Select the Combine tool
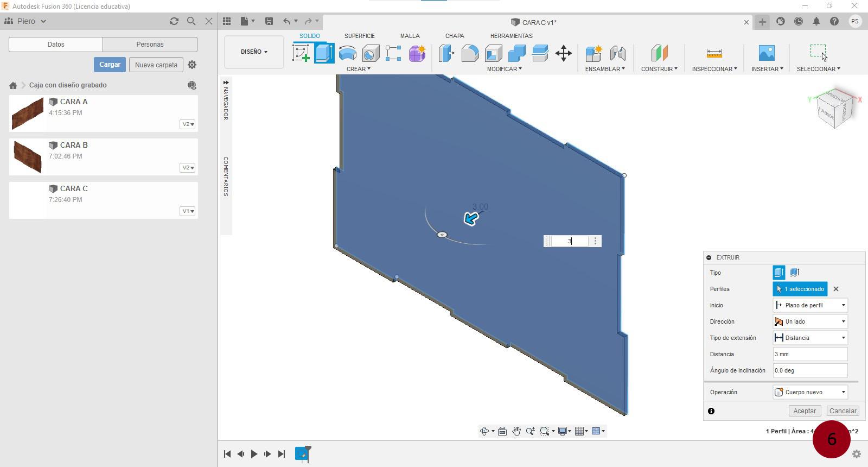This screenshot has width=868, height=467. click(516, 53)
